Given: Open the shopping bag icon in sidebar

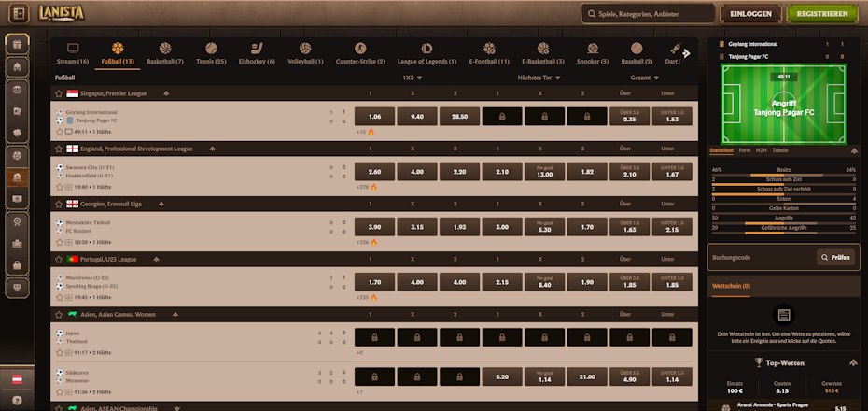Looking at the screenshot, I should pos(17,265).
